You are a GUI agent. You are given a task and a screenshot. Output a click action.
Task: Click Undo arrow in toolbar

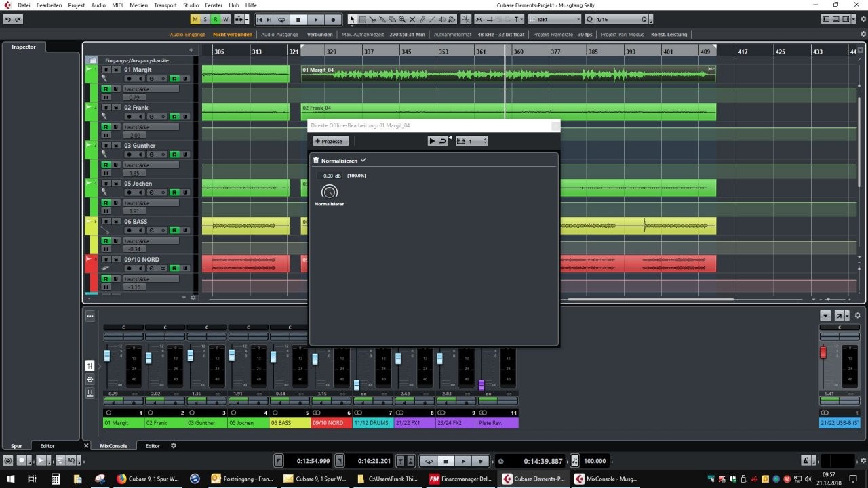[x=8, y=20]
